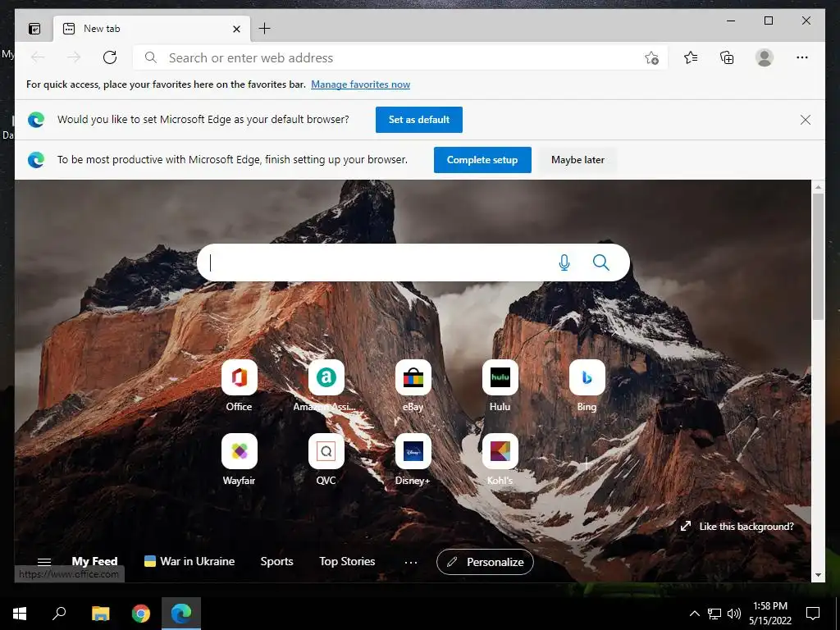Switch to War in Ukraine feed tab
Screen dimensions: 840x630
pyautogui.click(x=189, y=561)
